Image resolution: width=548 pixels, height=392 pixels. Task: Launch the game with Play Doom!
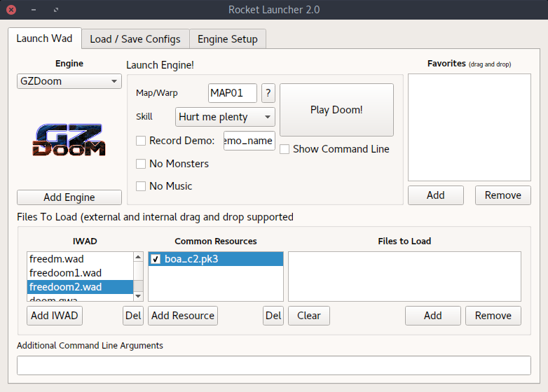[336, 110]
